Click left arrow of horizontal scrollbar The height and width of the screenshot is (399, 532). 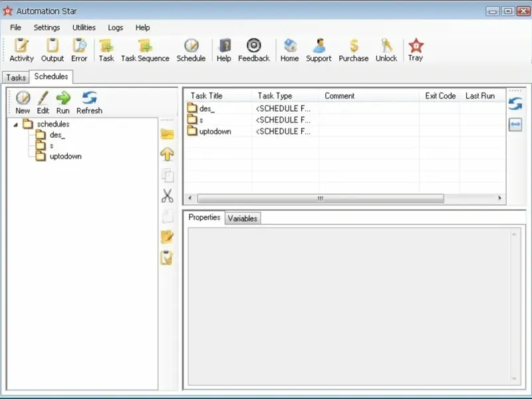190,198
